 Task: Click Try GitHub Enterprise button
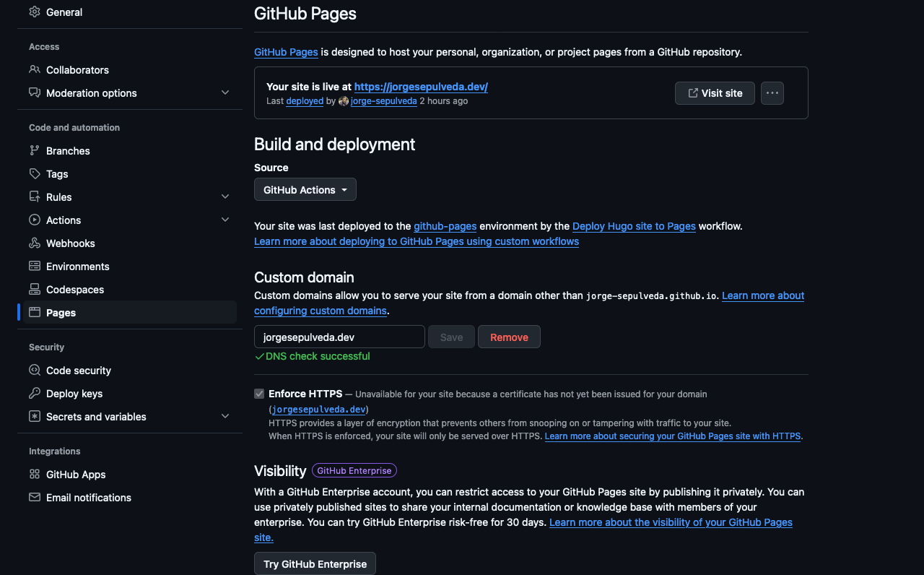coord(315,563)
